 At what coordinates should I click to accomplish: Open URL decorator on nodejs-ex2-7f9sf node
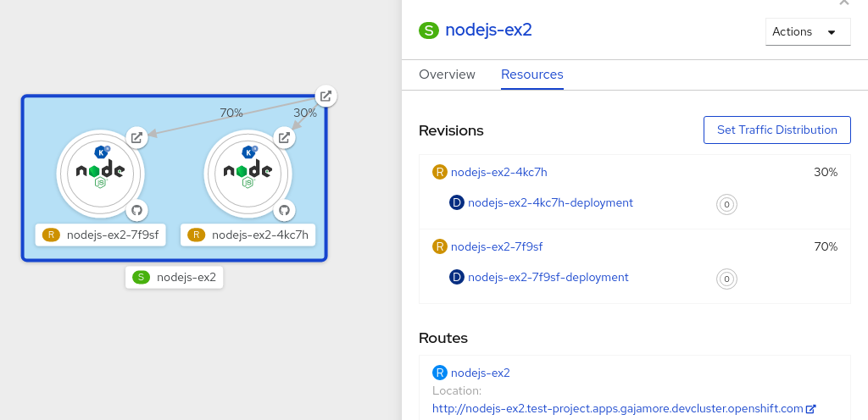tap(137, 137)
